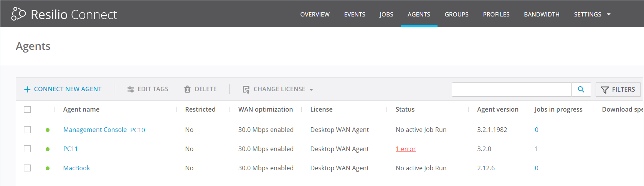644x186 pixels.
Task: Focus the agent search input field
Action: point(512,89)
